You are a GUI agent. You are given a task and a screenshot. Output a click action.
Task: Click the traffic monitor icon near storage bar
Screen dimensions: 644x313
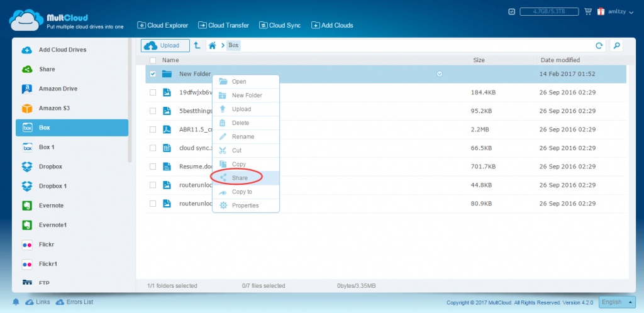(512, 11)
